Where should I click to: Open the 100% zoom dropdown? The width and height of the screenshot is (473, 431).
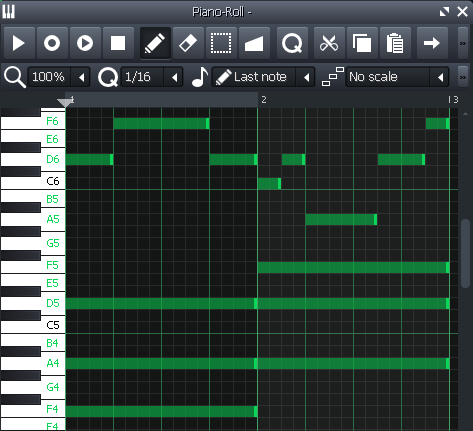[59, 77]
